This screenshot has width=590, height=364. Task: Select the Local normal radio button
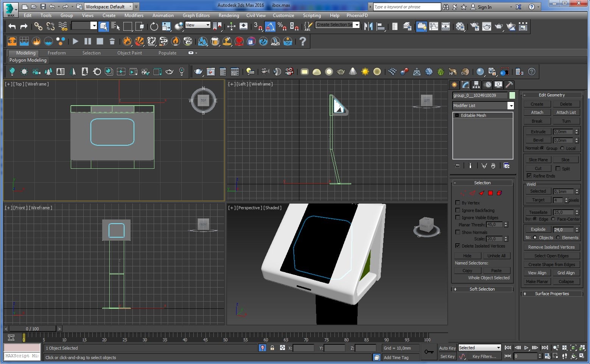point(562,148)
